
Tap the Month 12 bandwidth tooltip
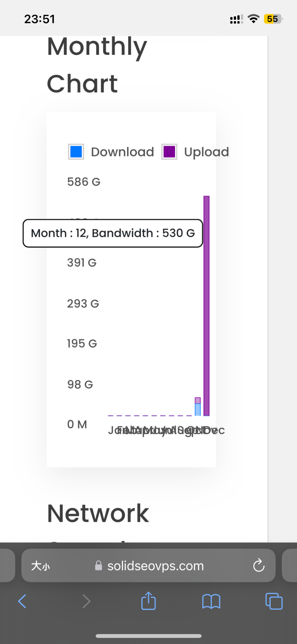pos(113,233)
